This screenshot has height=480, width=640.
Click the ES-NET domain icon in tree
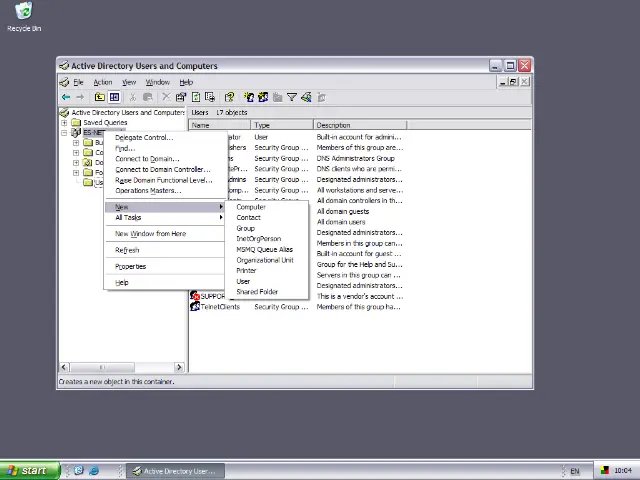pyautogui.click(x=76, y=132)
